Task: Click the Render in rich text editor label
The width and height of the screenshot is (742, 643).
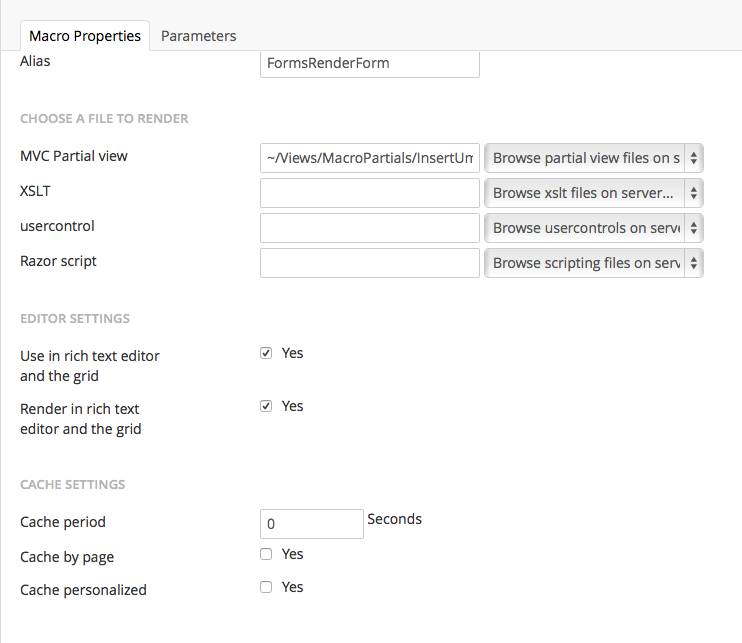Action: (x=81, y=419)
